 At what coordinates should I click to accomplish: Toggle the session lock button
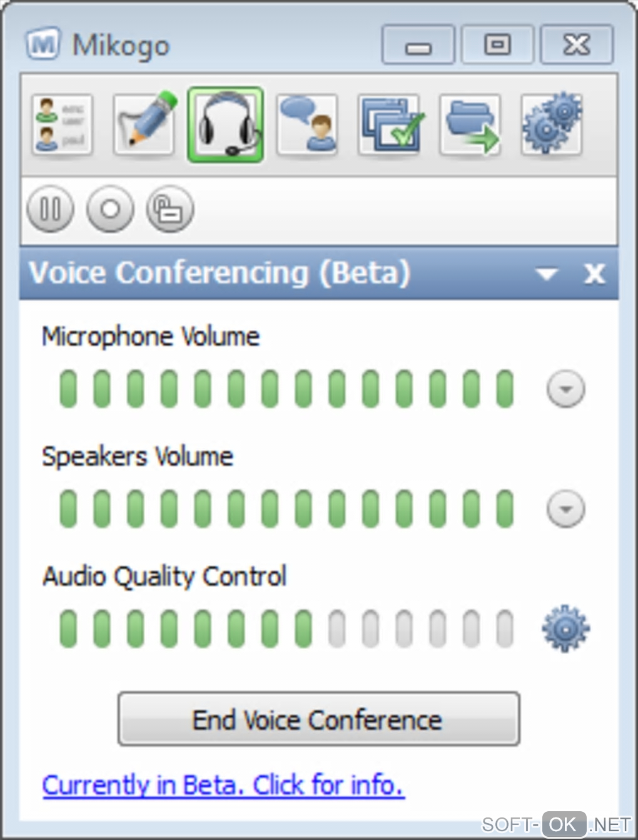(170, 209)
